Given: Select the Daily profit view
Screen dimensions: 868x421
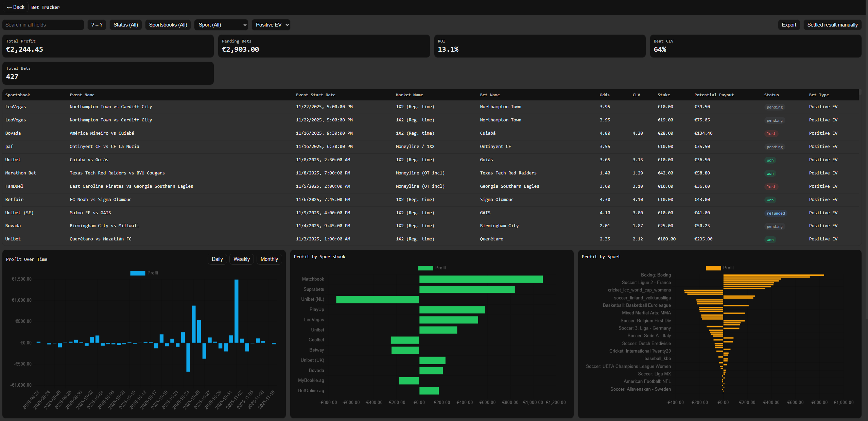Looking at the screenshot, I should pyautogui.click(x=217, y=259).
